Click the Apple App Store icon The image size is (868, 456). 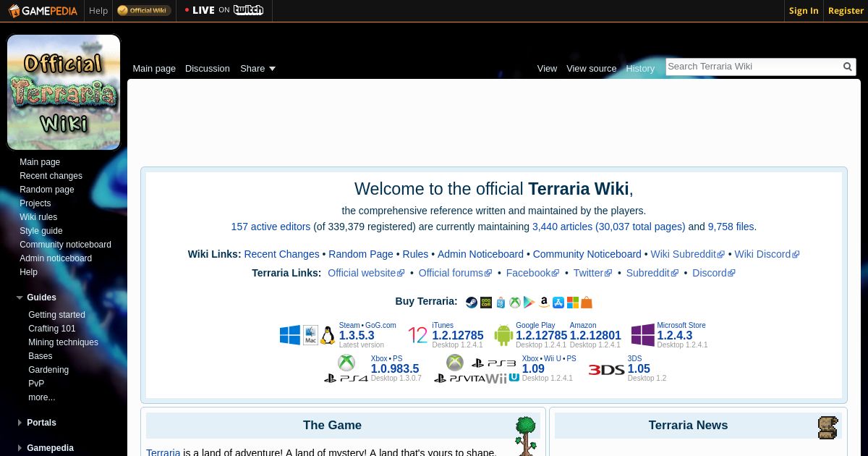(558, 303)
